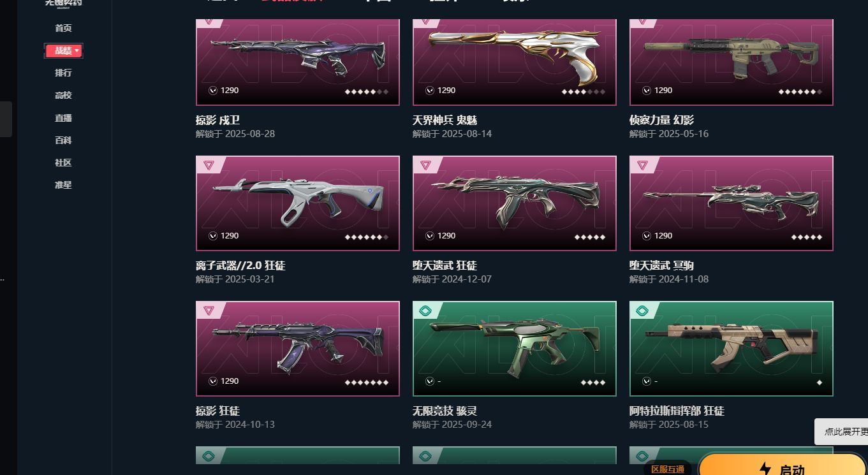This screenshot has width=868, height=475.
Task: Select the 准星 sidebar entry
Action: [63, 185]
